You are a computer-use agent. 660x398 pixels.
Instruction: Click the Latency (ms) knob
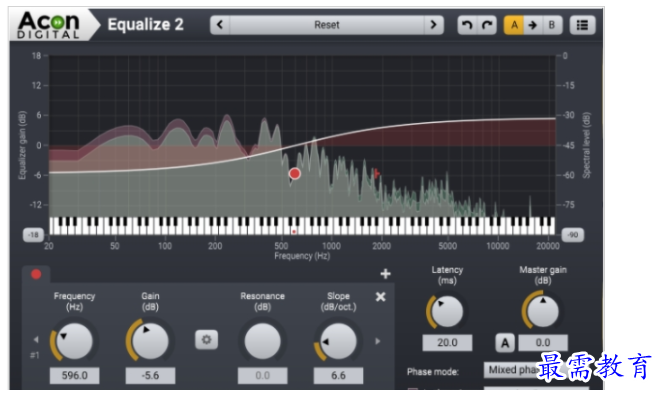447,312
